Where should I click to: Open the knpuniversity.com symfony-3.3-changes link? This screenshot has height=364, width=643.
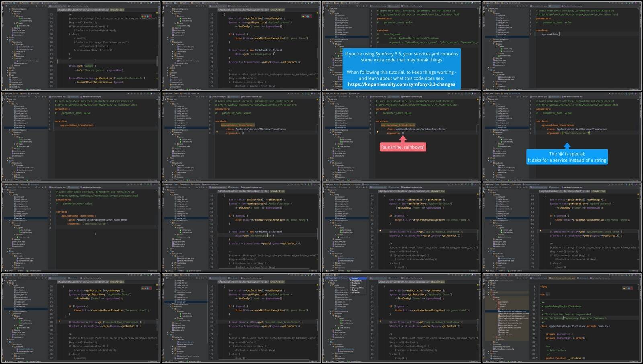point(401,84)
